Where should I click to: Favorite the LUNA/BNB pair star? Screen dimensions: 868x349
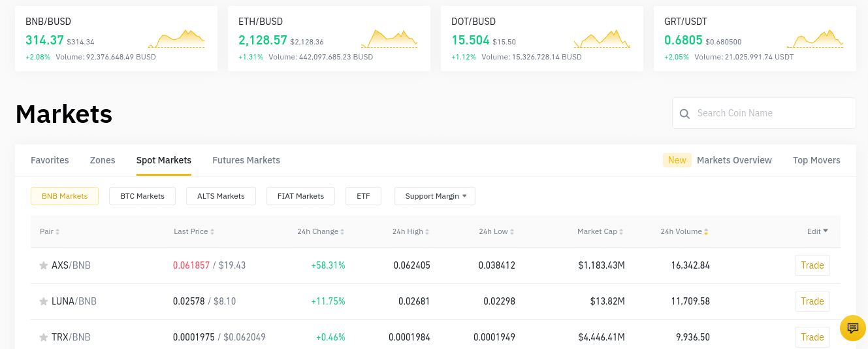tap(44, 301)
